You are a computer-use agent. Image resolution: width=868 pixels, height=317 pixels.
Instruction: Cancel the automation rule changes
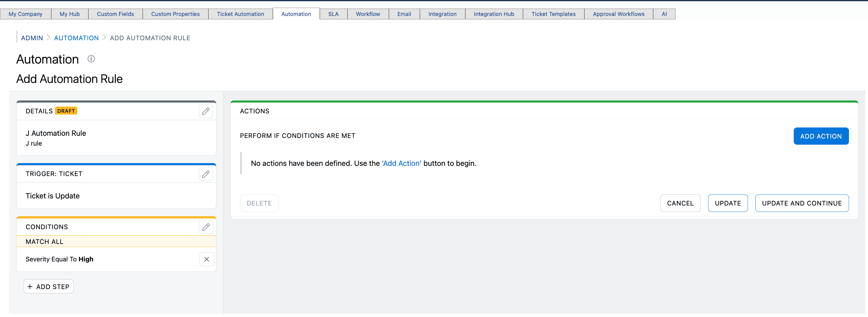tap(680, 203)
